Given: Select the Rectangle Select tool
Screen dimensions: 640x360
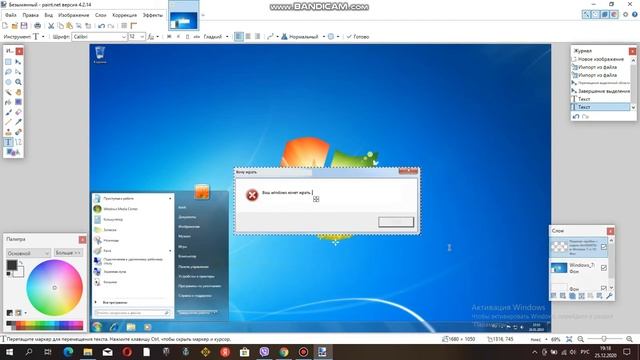Looking at the screenshot, I should [x=8, y=62].
